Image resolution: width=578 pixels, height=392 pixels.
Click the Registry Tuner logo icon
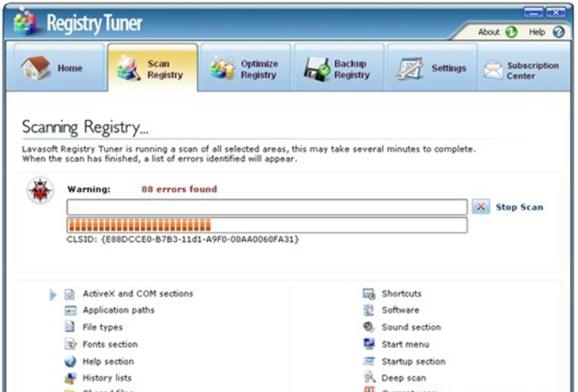point(25,22)
